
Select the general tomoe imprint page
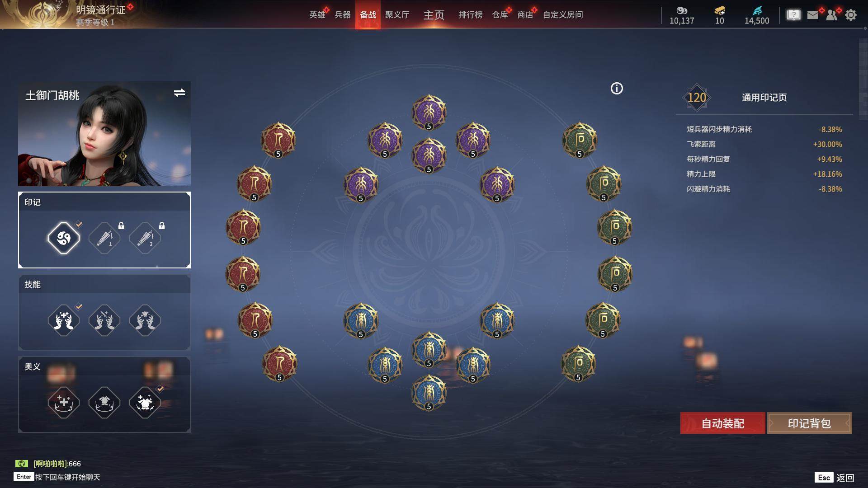click(64, 238)
